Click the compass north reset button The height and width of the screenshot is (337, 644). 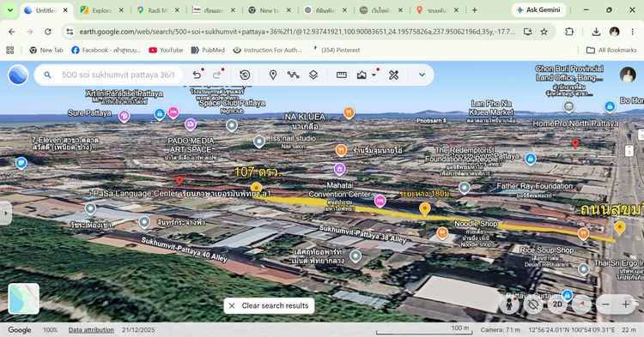tap(581, 304)
